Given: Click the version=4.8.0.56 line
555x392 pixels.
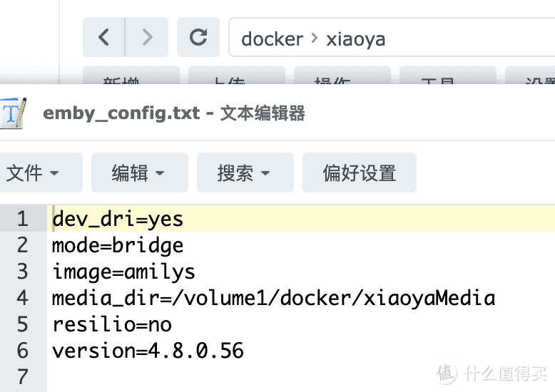Looking at the screenshot, I should 148,351.
